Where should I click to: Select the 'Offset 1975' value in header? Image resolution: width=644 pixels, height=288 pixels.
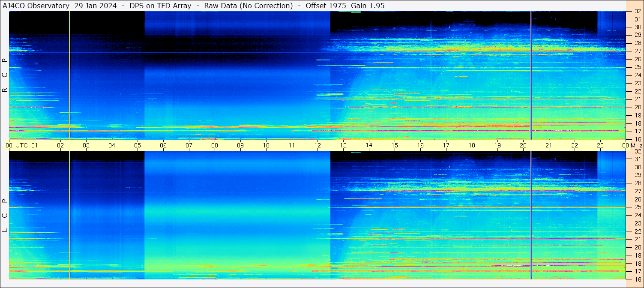326,6
